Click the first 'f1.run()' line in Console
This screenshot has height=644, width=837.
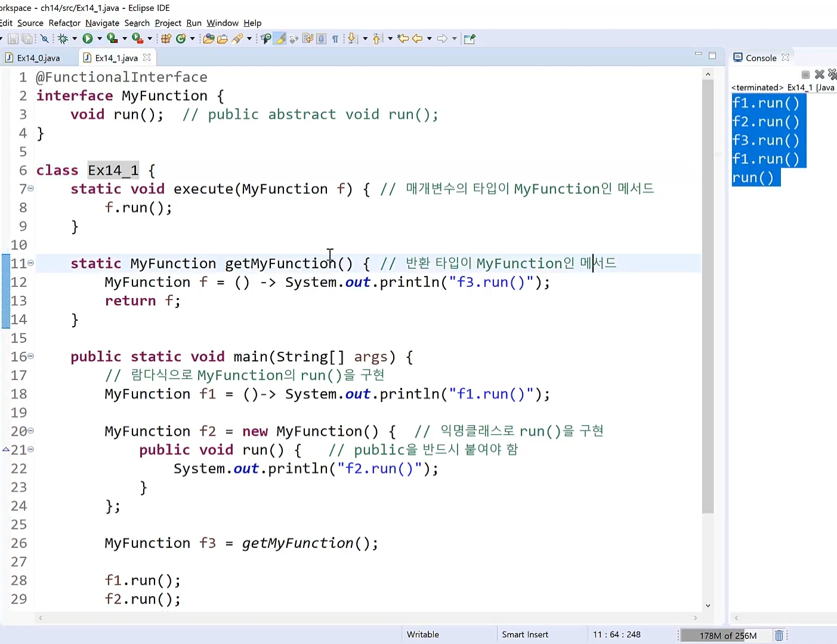pyautogui.click(x=766, y=103)
